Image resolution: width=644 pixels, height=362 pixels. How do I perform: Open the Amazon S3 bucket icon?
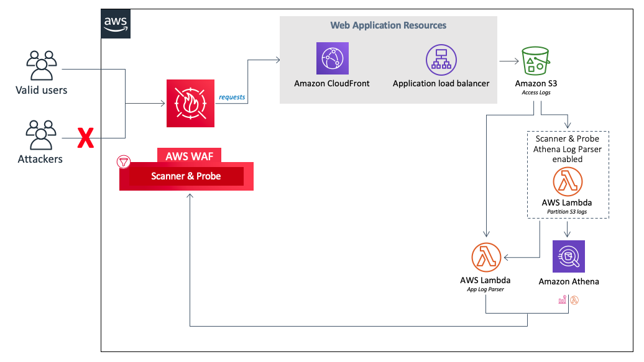coord(535,61)
